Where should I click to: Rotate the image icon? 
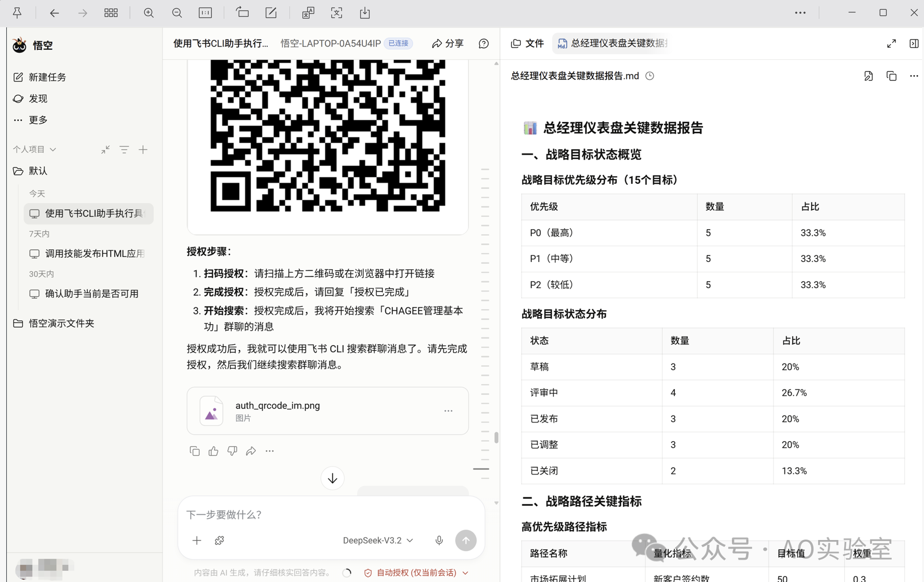click(x=242, y=13)
